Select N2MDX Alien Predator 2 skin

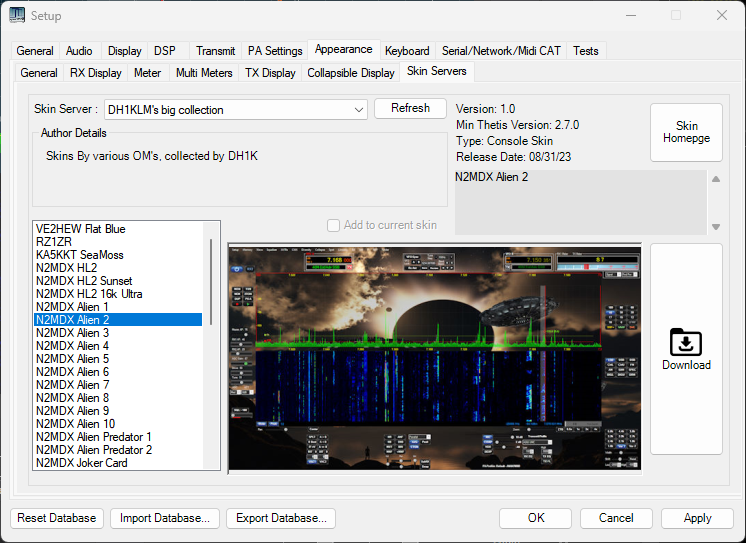tap(118, 450)
